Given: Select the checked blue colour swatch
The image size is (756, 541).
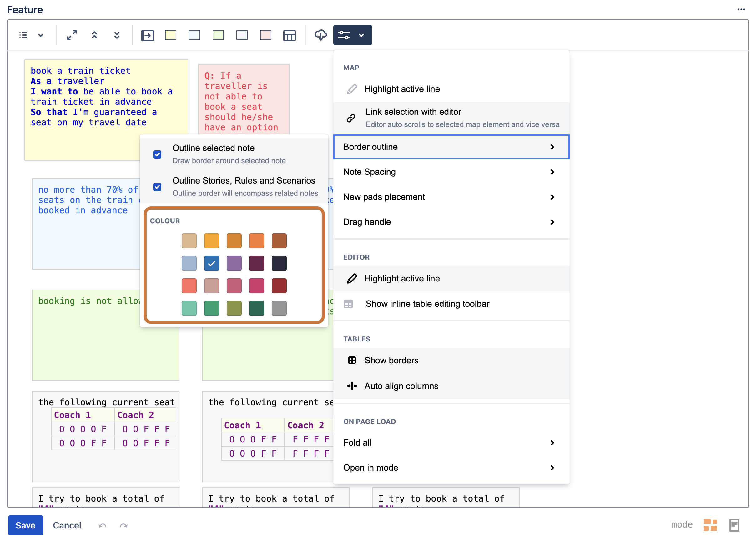Looking at the screenshot, I should pos(211,263).
